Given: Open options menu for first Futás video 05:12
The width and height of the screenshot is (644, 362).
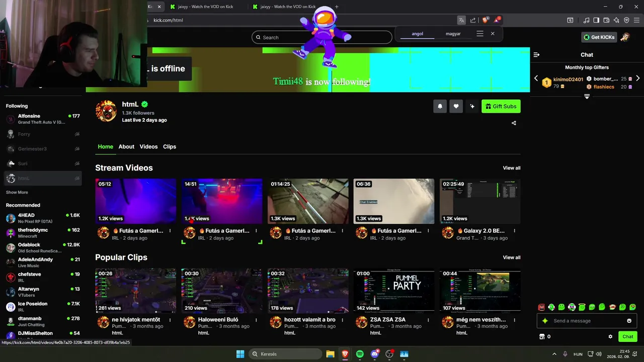Looking at the screenshot, I should click(x=170, y=231).
